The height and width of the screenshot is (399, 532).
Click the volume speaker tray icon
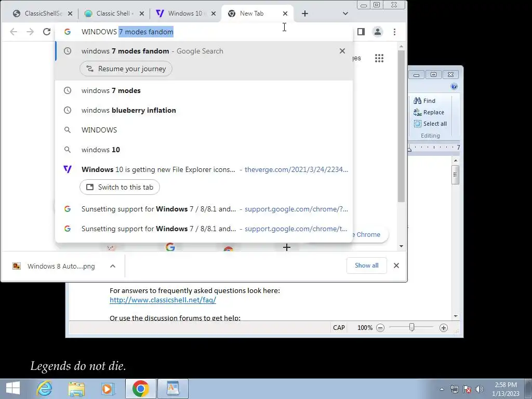point(480,389)
